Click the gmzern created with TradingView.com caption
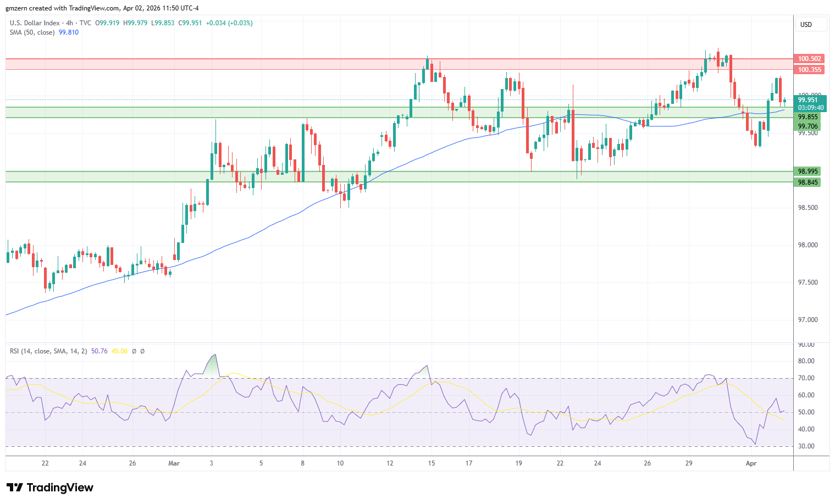Viewport: 835px width, 504px height. (x=102, y=8)
